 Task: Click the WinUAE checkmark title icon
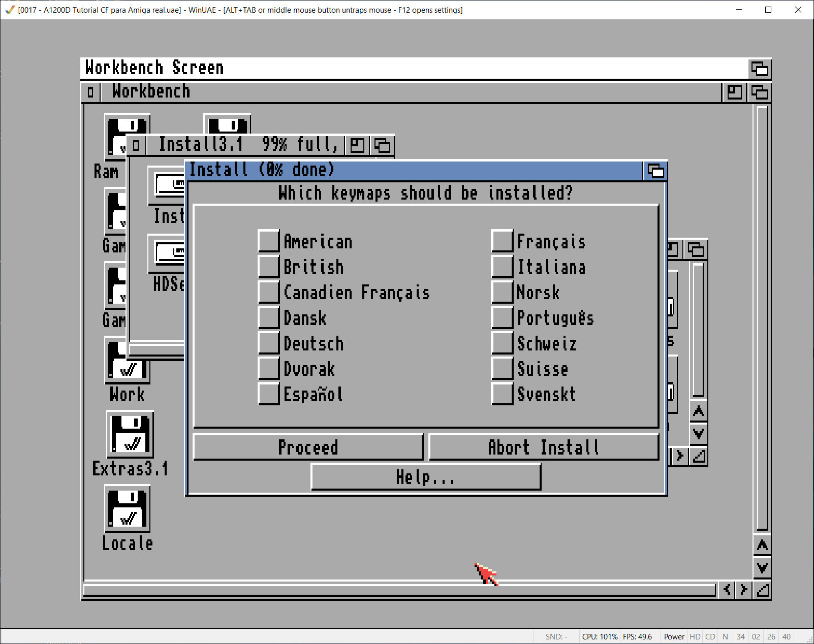(x=10, y=10)
